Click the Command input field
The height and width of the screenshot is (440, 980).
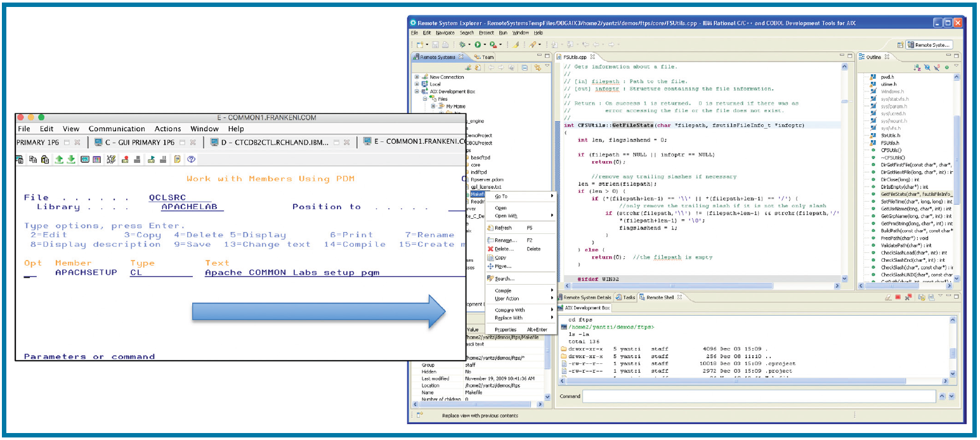[759, 396]
